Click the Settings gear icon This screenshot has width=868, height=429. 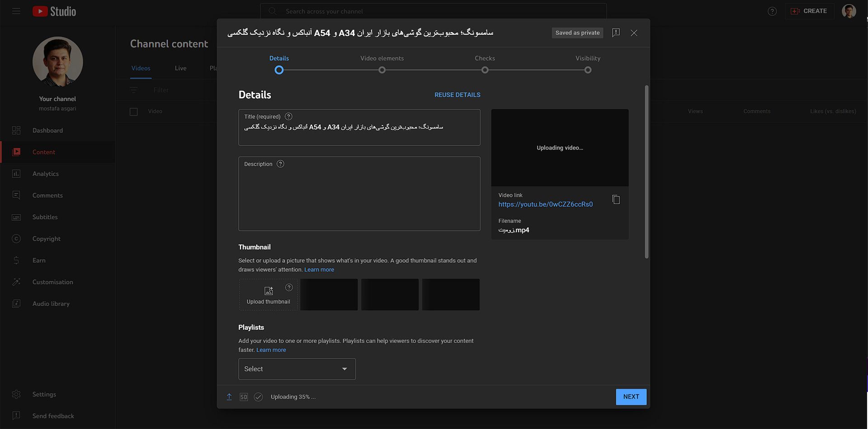click(x=16, y=394)
